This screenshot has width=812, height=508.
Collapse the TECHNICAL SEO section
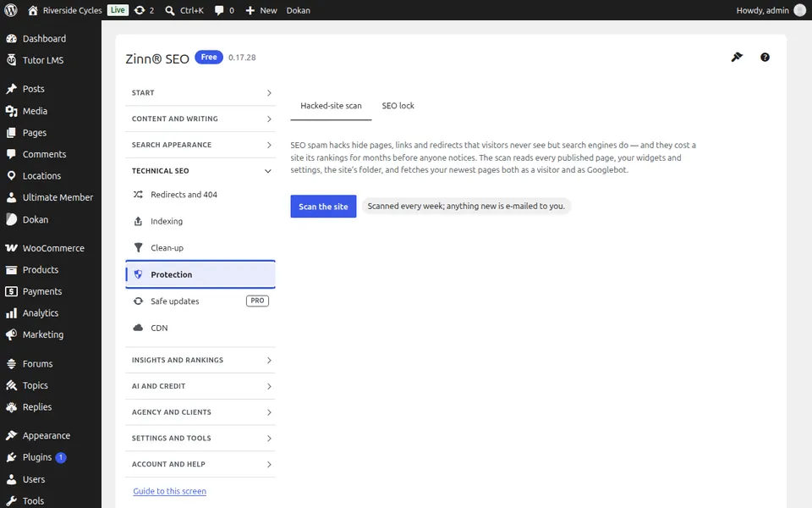coord(200,170)
